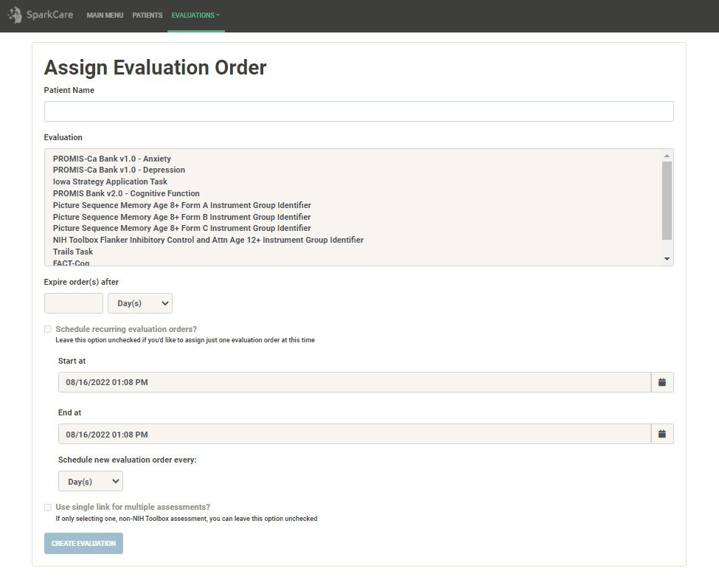This screenshot has height=588, width=719.
Task: Select PROMIS-Ca Bank v1.0 - Depression
Action: pos(119,170)
